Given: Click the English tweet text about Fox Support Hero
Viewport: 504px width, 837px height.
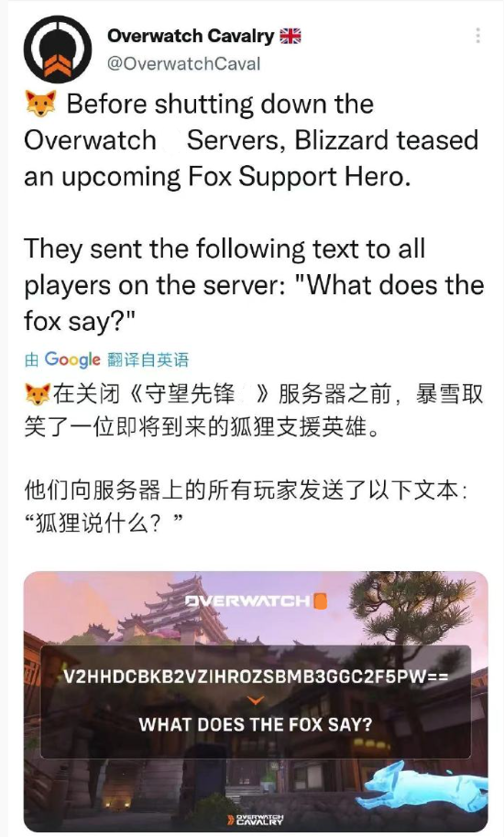Looking at the screenshot, I should [251, 140].
